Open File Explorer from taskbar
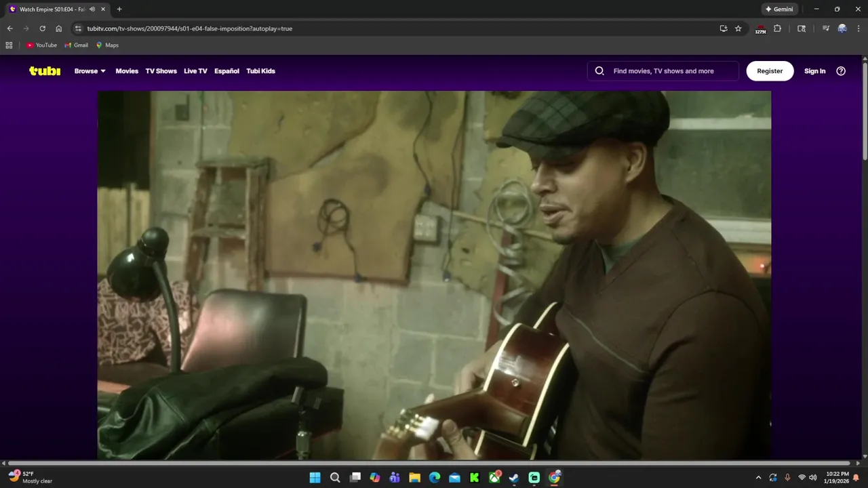The height and width of the screenshot is (488, 868). click(x=414, y=478)
